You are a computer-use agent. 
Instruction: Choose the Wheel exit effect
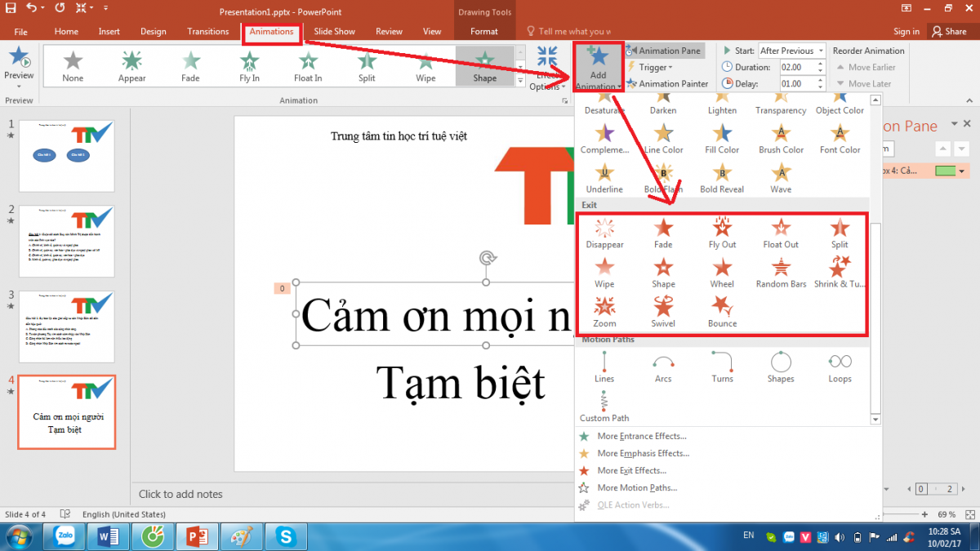coord(722,273)
